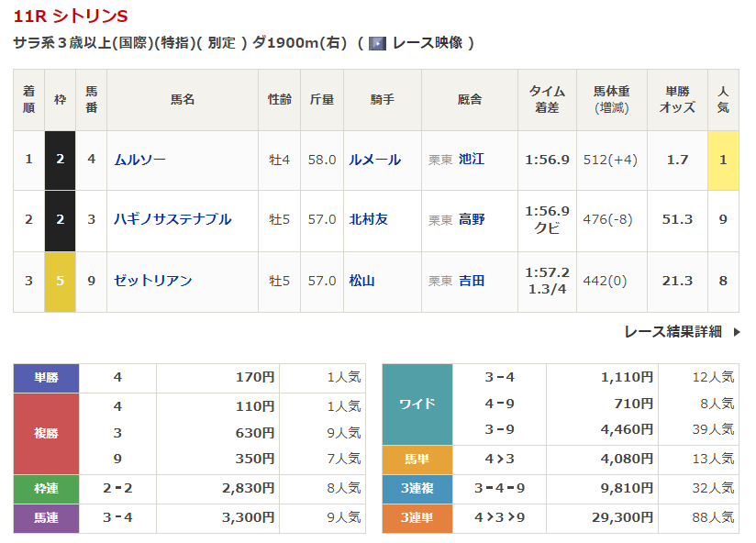Click the 単勝オッズ column header
The width and height of the screenshot is (756, 543).
677,99
